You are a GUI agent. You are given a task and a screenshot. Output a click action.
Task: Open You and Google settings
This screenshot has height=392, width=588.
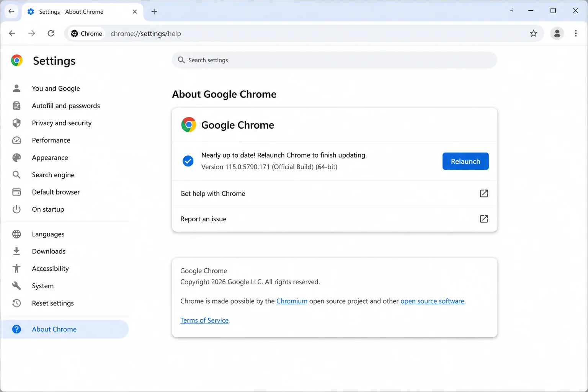56,88
